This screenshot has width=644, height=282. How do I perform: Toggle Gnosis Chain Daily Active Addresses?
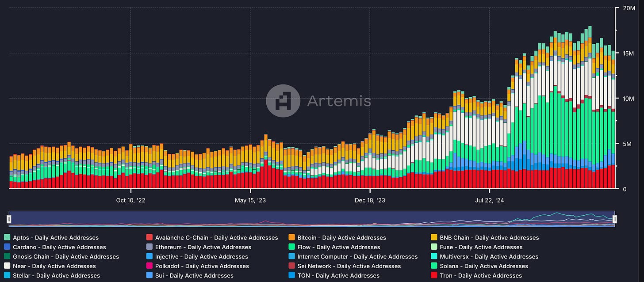[61, 256]
